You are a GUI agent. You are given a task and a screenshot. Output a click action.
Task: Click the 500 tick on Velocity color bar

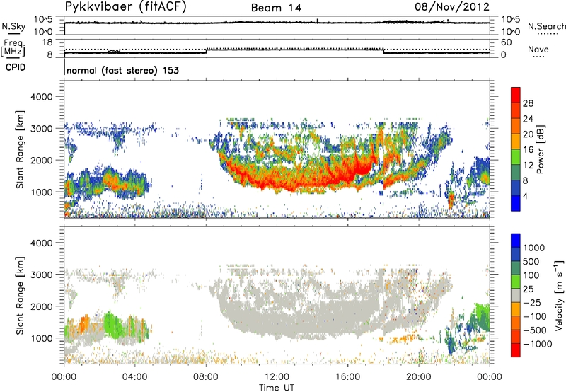click(x=531, y=261)
